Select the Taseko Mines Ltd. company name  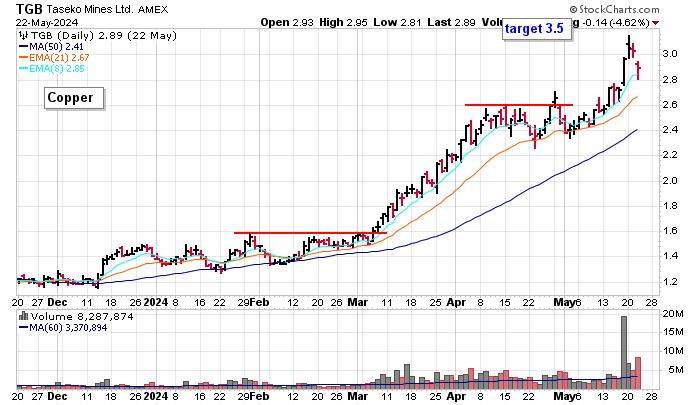pos(90,9)
